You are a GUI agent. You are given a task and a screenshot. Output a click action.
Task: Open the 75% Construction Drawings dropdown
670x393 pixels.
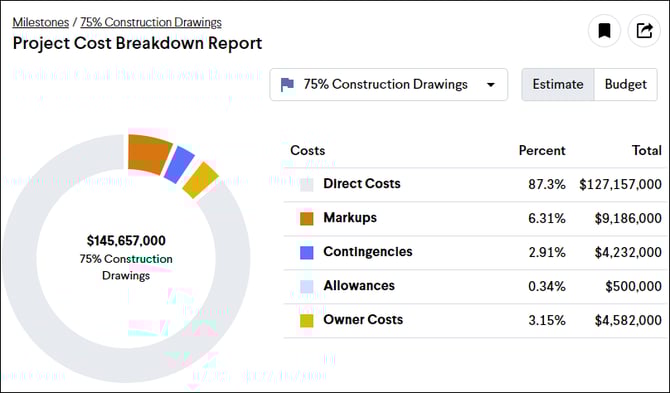coord(388,85)
